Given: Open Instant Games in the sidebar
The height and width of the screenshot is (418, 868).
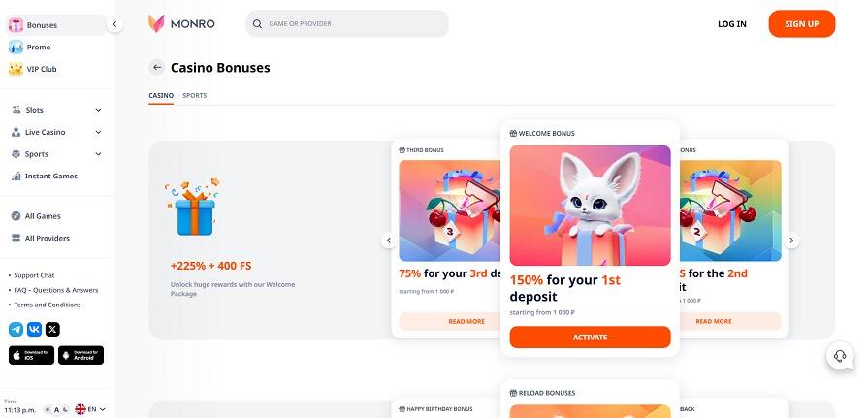Looking at the screenshot, I should coord(50,176).
